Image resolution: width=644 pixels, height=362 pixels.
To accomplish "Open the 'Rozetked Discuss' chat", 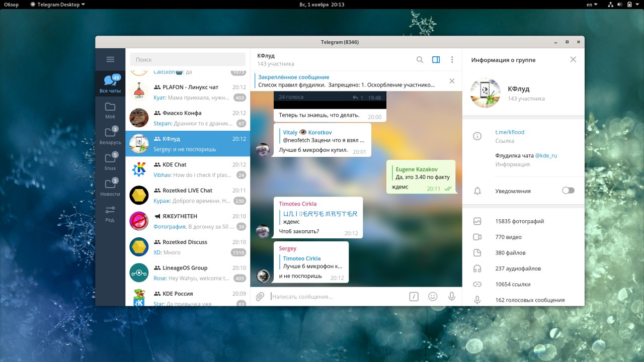I will coord(188,247).
